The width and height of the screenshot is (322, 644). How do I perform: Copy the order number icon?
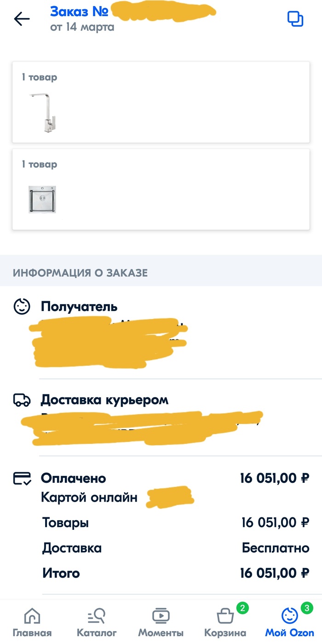(x=295, y=19)
